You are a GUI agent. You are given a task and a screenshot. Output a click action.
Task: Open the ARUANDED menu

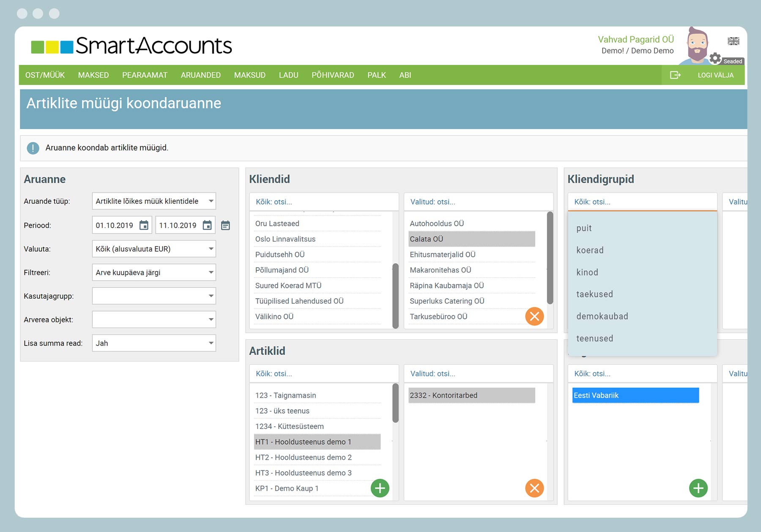click(201, 75)
